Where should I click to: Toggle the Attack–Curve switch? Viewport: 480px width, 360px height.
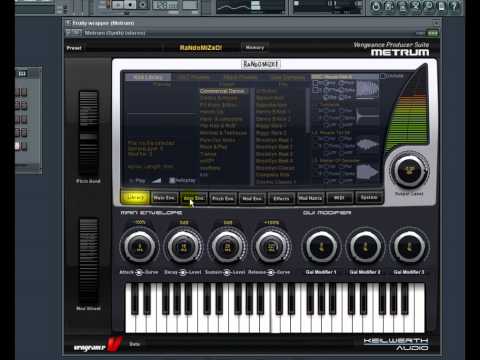coord(139,272)
